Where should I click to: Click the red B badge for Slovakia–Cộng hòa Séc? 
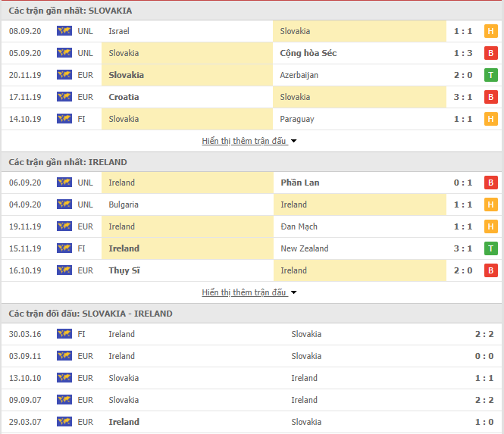click(x=491, y=53)
